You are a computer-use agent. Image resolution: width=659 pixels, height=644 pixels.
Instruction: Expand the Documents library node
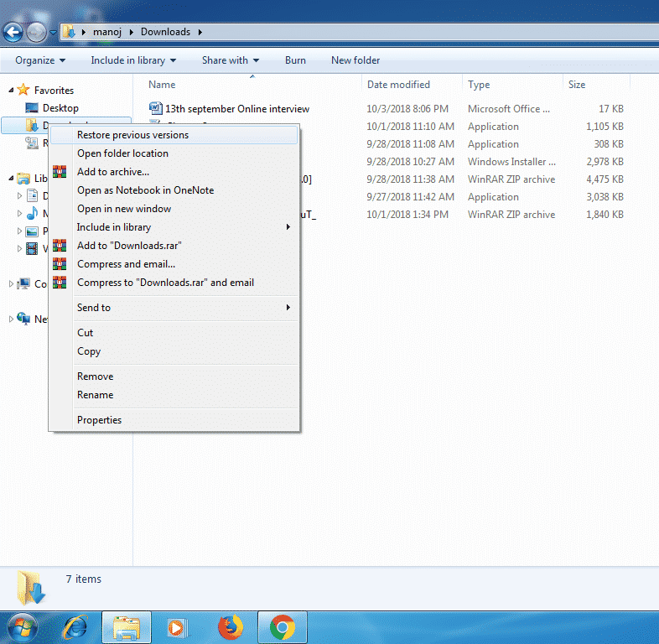click(x=19, y=195)
